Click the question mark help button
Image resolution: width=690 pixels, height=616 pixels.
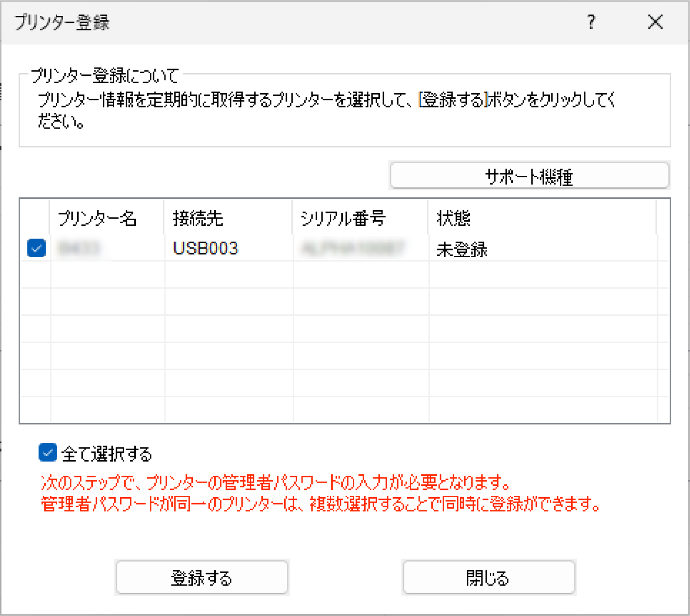(x=591, y=22)
